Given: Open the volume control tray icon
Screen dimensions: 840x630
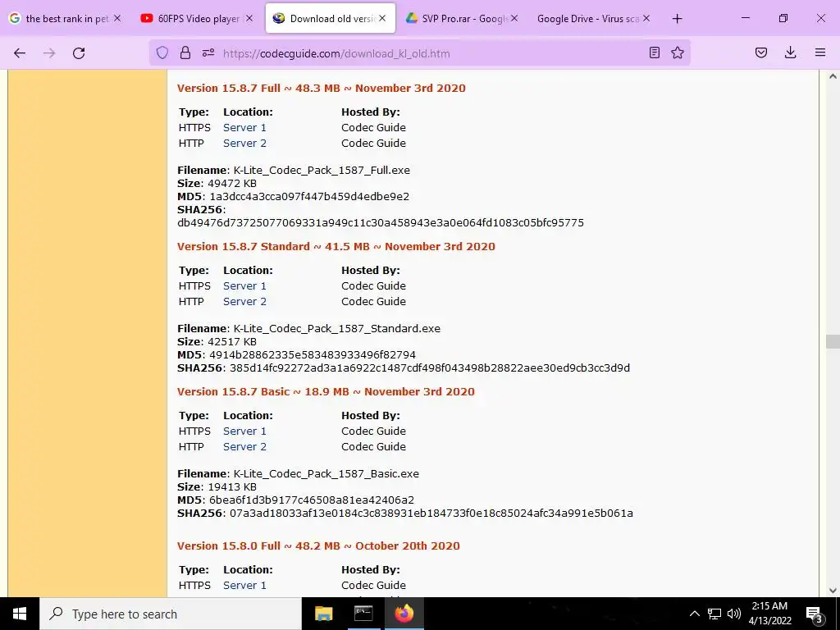Looking at the screenshot, I should (x=734, y=614).
